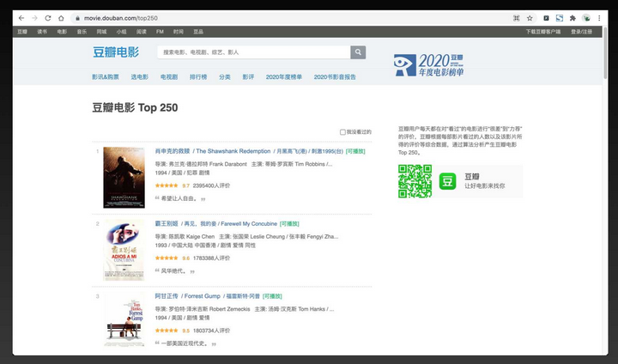Open FM in the top dark bar
This screenshot has width=618, height=364.
point(160,32)
